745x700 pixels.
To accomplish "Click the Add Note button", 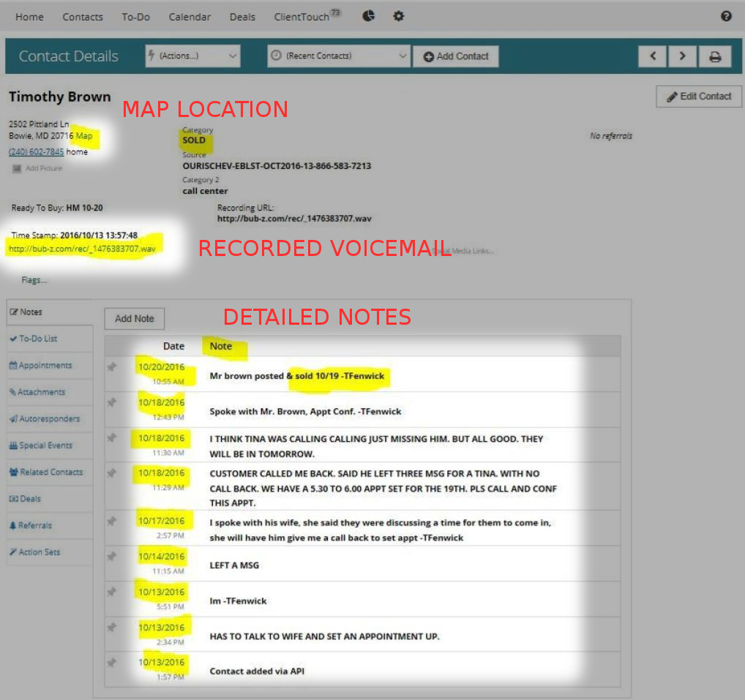I will coord(135,319).
